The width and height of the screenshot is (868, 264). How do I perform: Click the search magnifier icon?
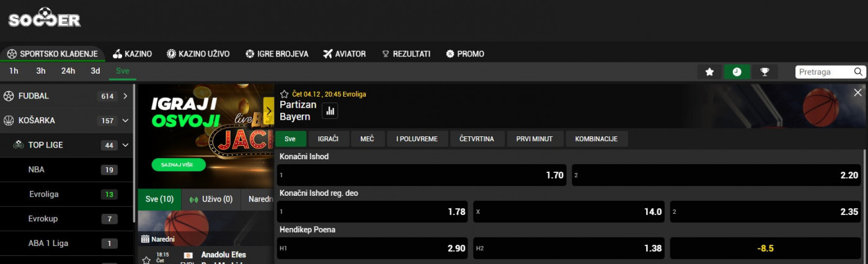click(x=859, y=72)
